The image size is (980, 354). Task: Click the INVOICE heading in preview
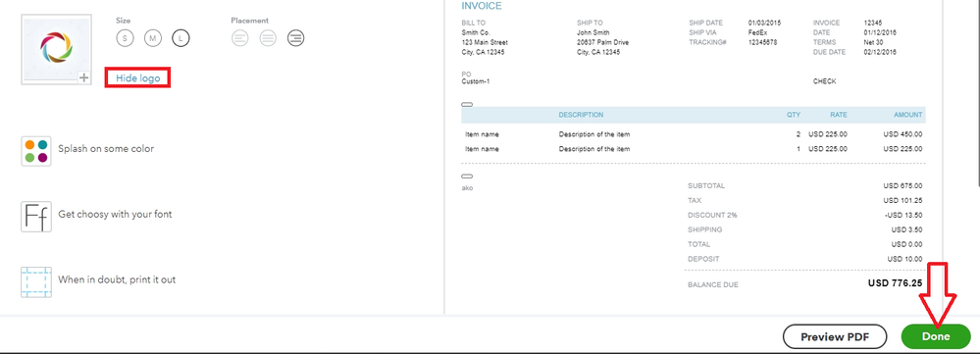click(482, 6)
